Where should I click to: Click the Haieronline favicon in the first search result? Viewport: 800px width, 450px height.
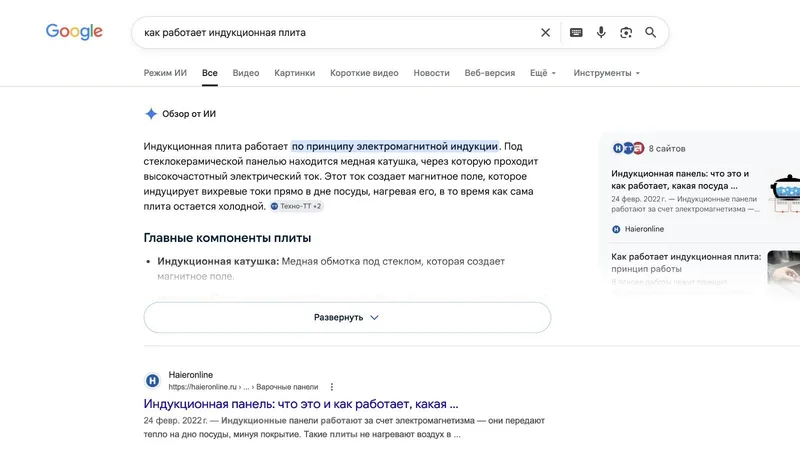[x=152, y=381]
